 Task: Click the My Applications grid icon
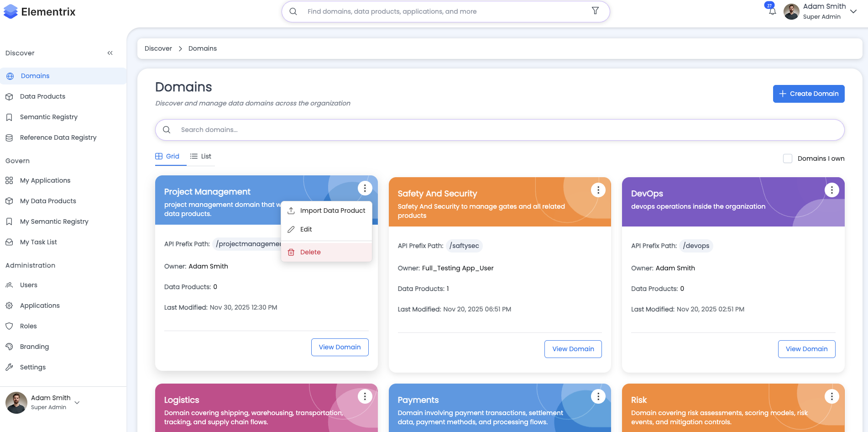[x=9, y=180]
